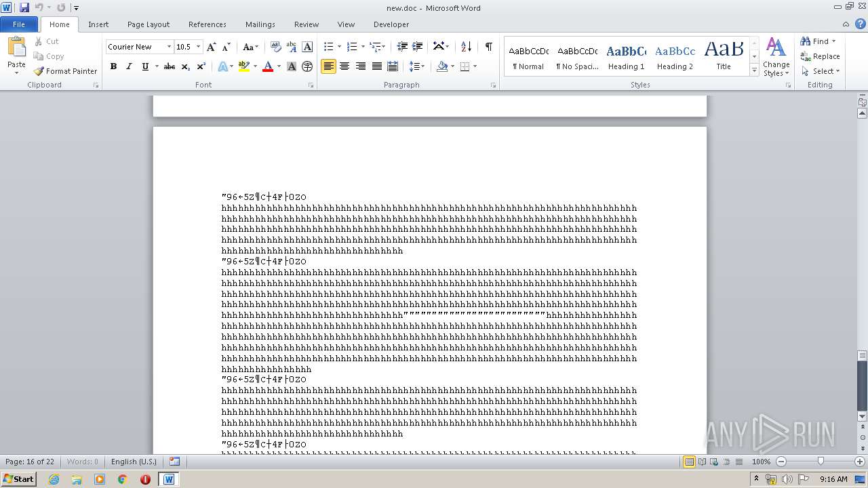Screen dimensions: 868x488
Task: Click the Borders icon
Action: 465,66
